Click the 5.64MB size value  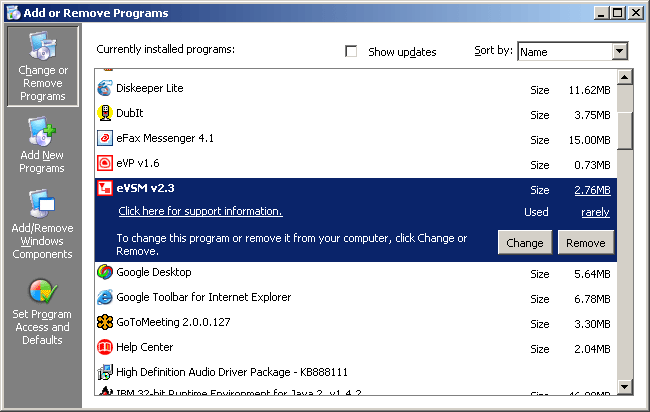592,274
